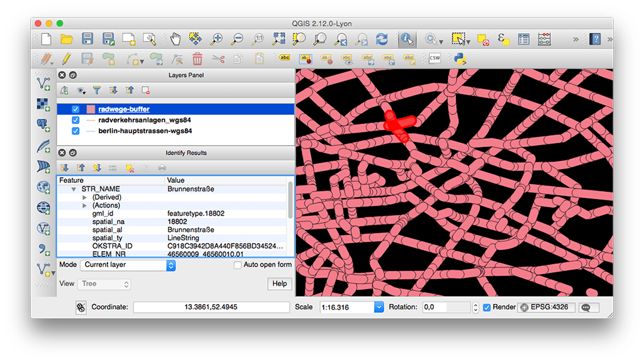Open the View dropdown showing Tree
The image size is (644, 362).
[104, 284]
